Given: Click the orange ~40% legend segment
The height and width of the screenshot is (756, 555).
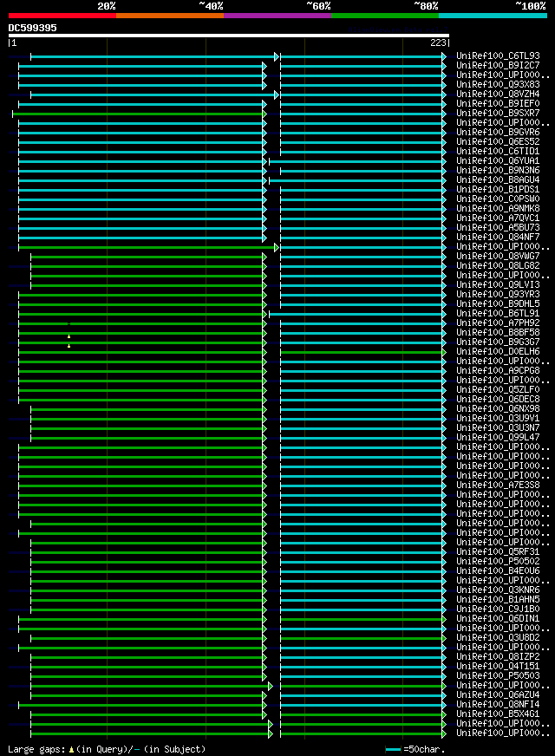Looking at the screenshot, I should coord(170,16).
